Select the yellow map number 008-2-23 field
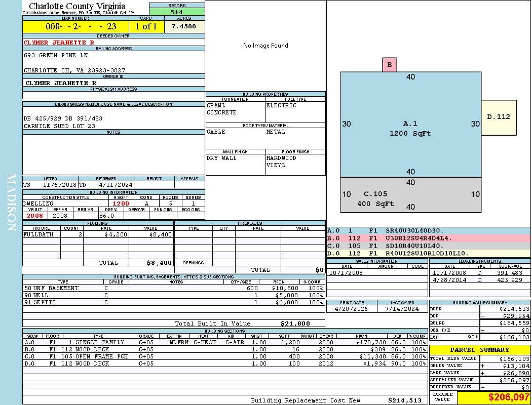Image resolution: width=532 pixels, height=405 pixels. (x=75, y=26)
